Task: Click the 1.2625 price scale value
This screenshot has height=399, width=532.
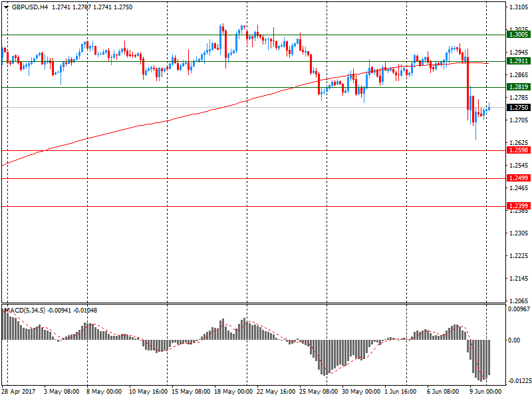Action: point(519,143)
